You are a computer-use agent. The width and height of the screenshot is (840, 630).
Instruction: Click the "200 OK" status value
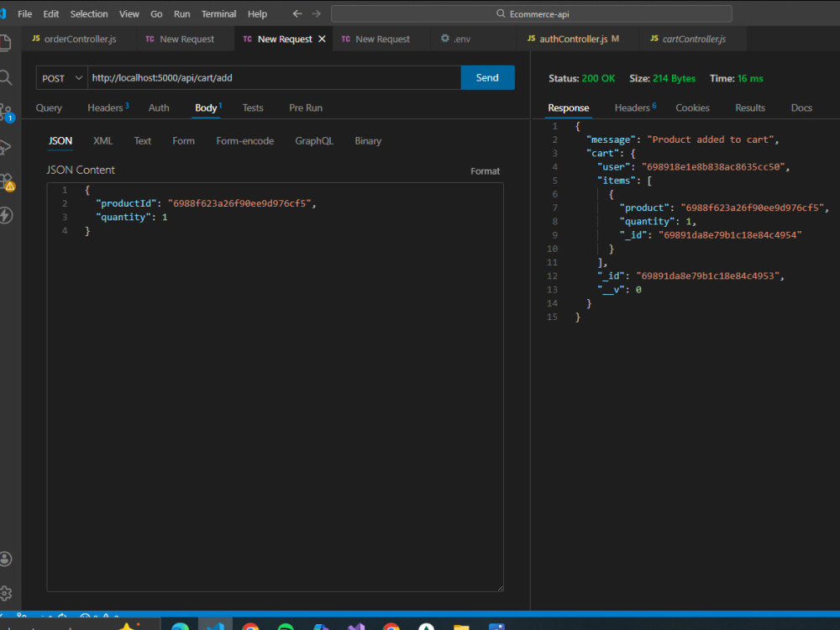point(598,79)
